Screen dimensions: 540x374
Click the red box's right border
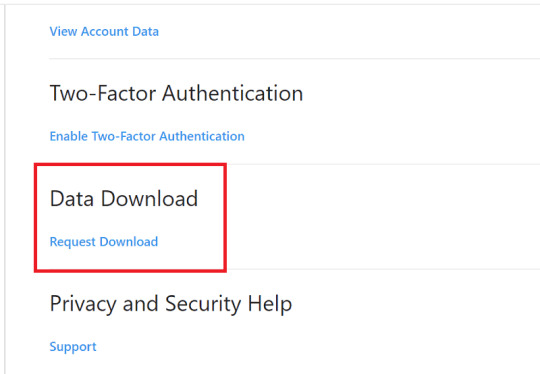(x=225, y=218)
